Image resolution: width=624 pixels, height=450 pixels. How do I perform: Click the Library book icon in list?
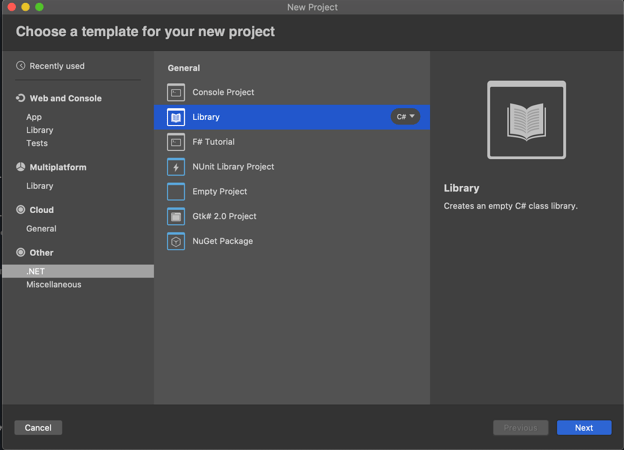(x=176, y=117)
